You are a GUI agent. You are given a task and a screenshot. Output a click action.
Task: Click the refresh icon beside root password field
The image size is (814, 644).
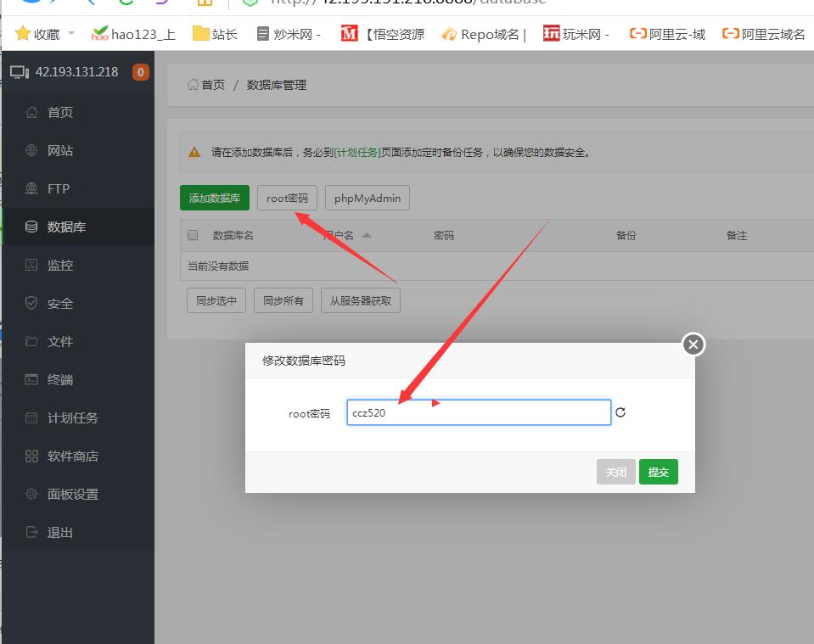(620, 412)
